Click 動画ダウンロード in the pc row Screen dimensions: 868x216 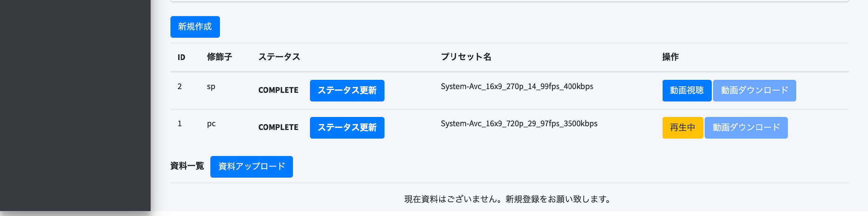746,127
